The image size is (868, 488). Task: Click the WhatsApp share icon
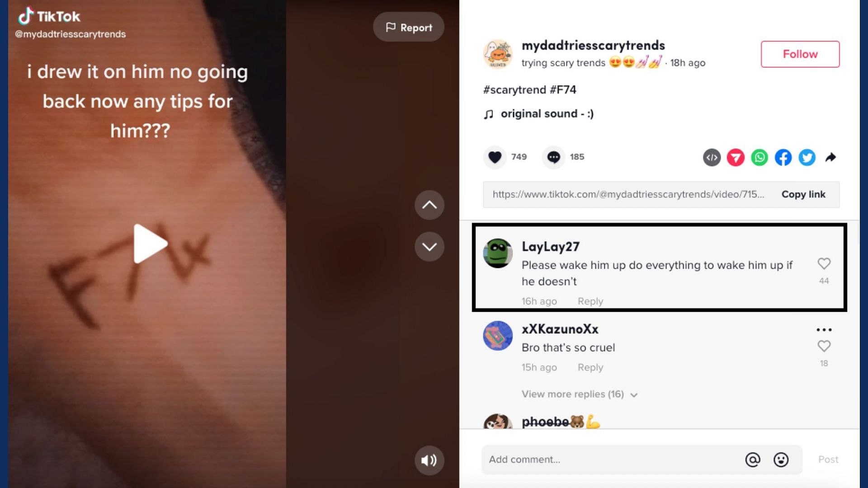759,157
